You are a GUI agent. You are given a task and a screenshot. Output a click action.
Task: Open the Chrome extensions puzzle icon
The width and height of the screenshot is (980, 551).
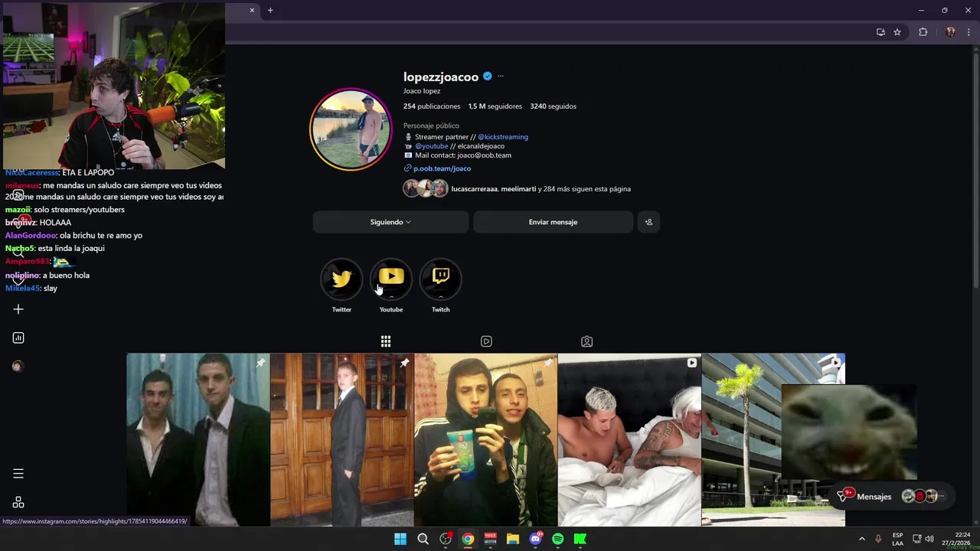(x=923, y=32)
